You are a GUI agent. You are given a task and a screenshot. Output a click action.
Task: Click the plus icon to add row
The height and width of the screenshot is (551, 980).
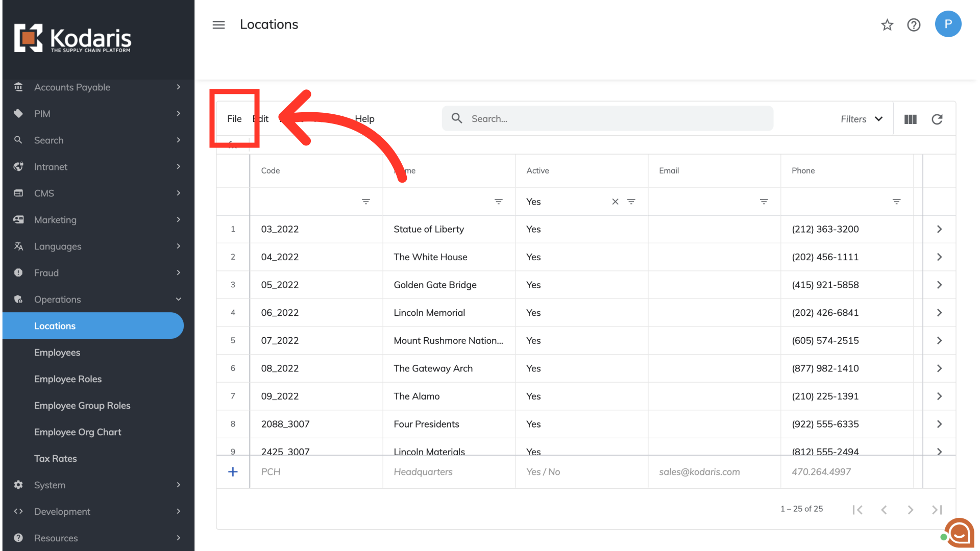click(x=233, y=472)
